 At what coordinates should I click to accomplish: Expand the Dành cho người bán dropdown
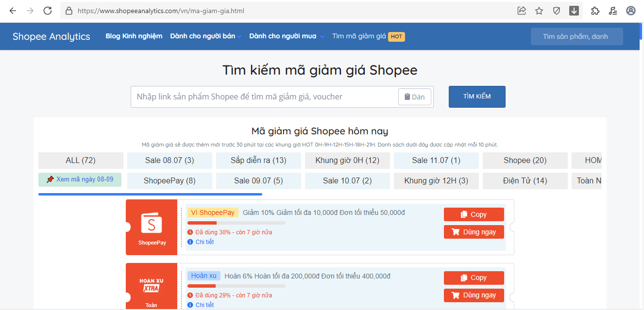pos(206,36)
